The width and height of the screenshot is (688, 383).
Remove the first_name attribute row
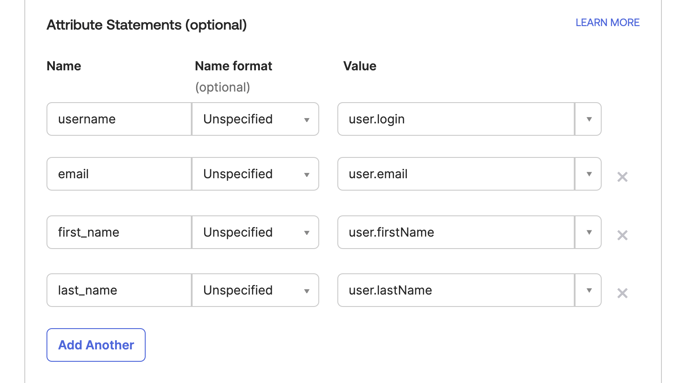pyautogui.click(x=622, y=235)
